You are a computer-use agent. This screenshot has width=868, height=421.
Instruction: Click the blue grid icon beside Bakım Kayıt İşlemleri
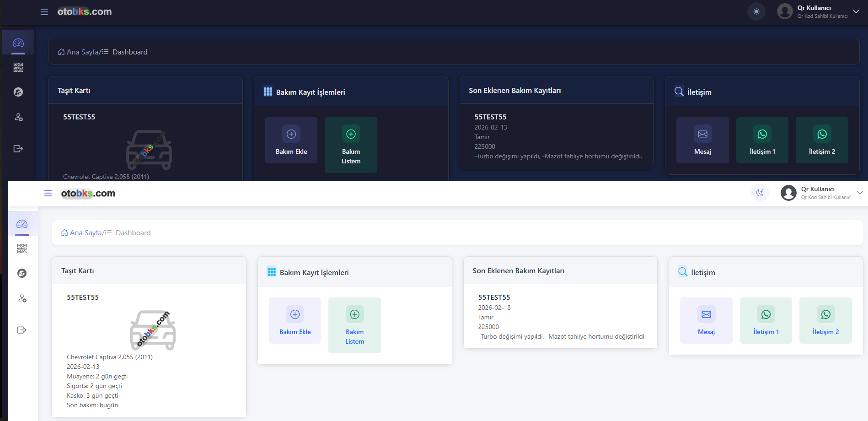click(271, 271)
